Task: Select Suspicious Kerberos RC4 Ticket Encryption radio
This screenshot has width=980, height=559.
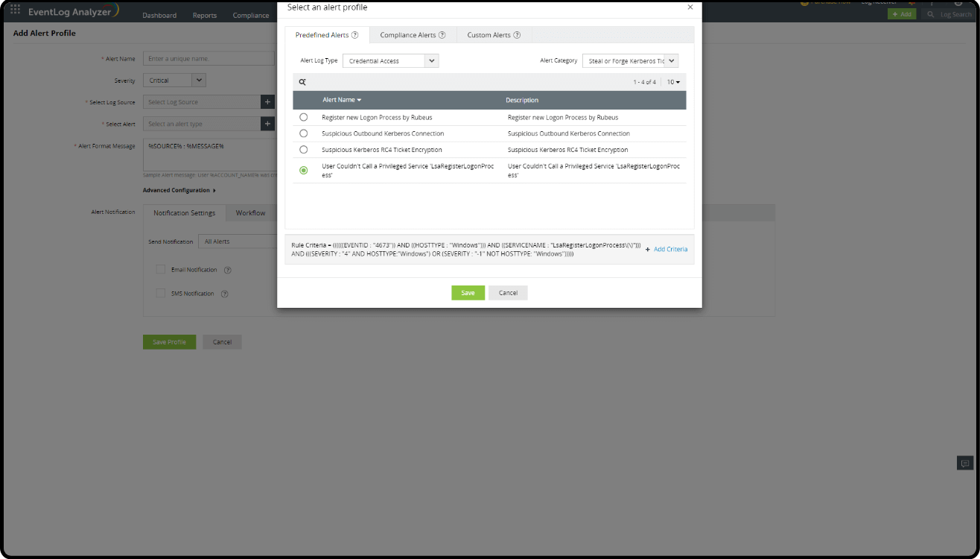Action: pos(303,150)
